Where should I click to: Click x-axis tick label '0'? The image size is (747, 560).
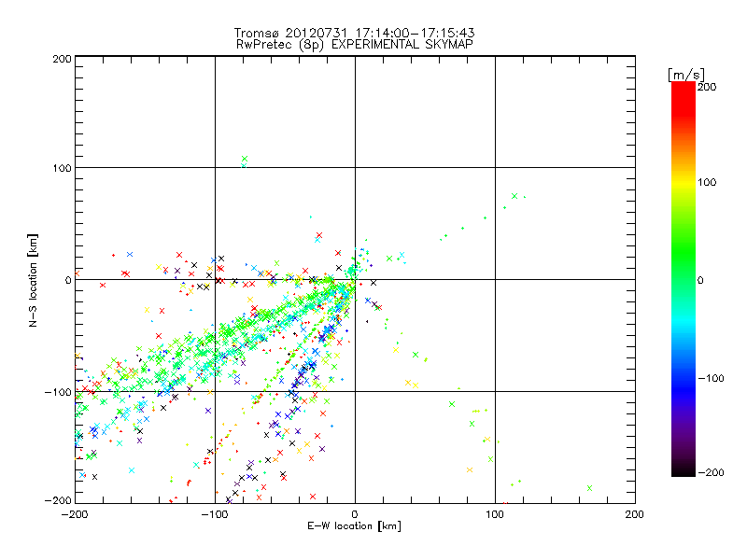coord(355,514)
